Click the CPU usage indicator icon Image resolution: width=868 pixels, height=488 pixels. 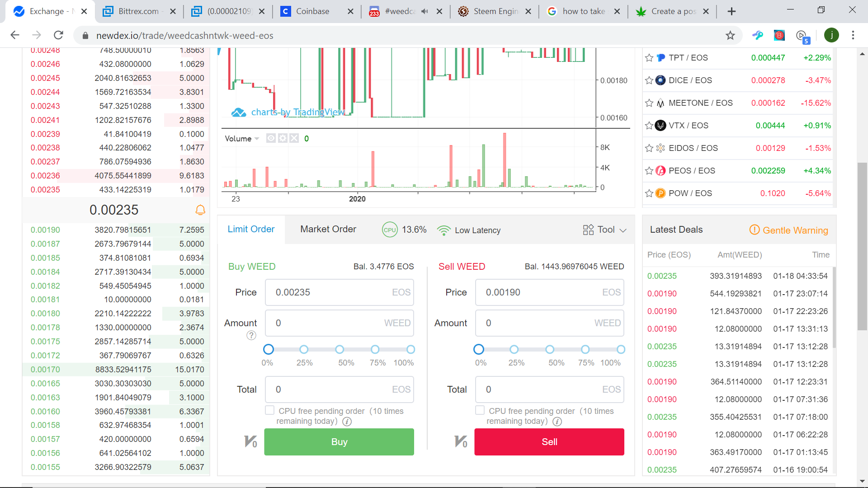coord(390,230)
